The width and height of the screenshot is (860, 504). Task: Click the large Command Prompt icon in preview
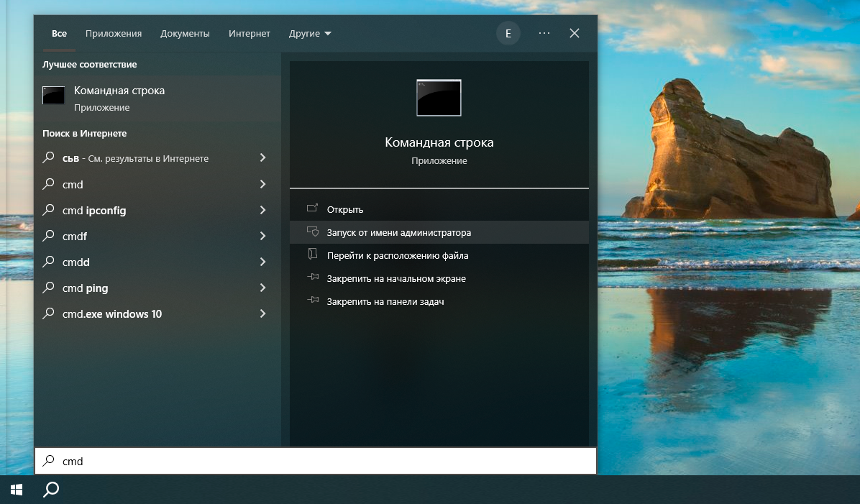[x=439, y=98]
